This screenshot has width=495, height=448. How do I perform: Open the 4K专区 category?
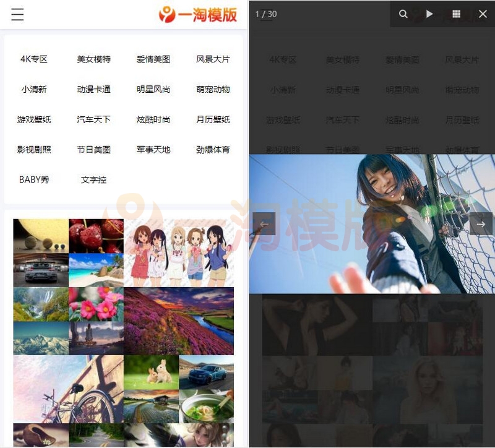coord(35,59)
